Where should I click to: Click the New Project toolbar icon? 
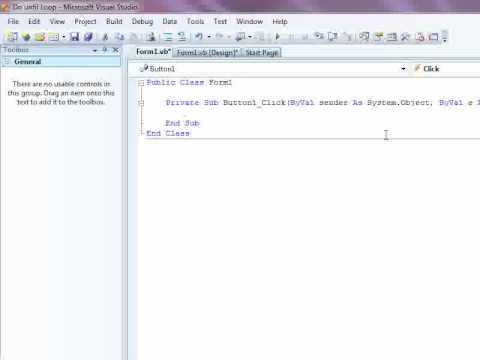[x=12, y=37]
